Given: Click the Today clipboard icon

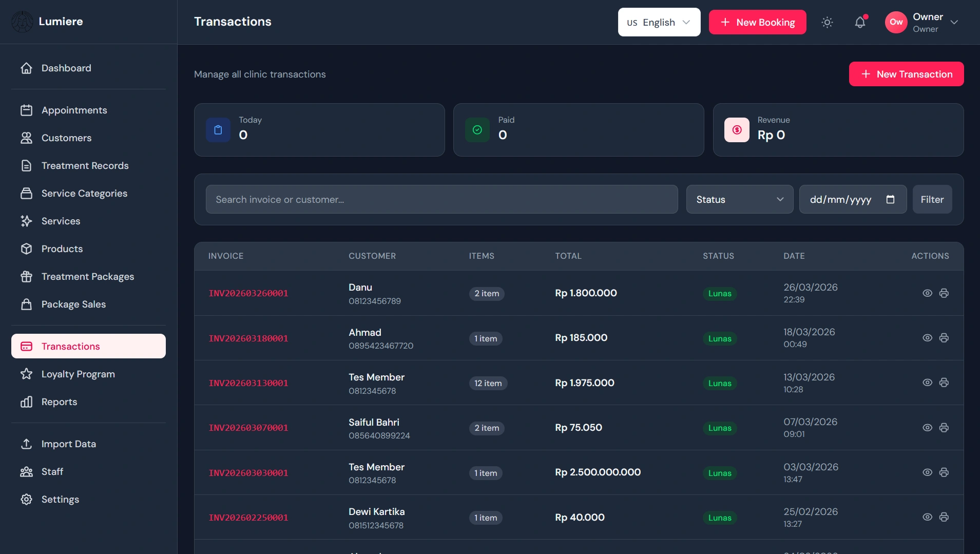Looking at the screenshot, I should (218, 130).
